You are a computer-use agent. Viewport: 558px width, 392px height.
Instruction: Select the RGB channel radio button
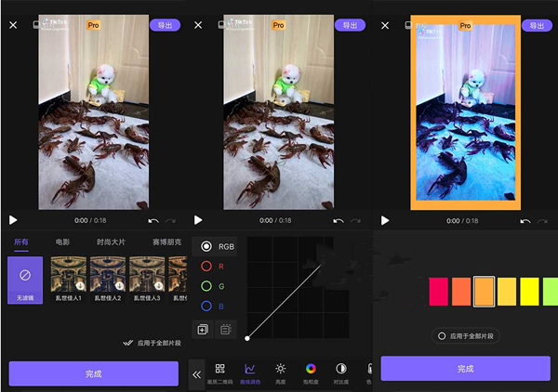(206, 246)
